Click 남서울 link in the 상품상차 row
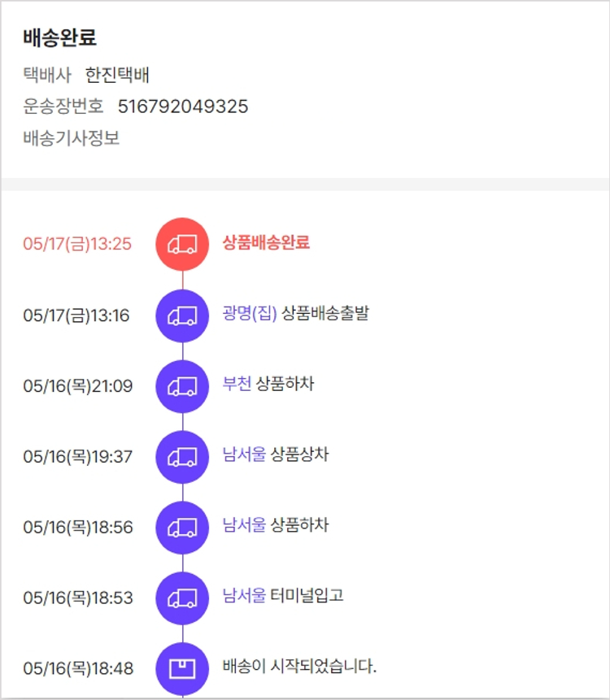The image size is (610, 700). tap(244, 454)
